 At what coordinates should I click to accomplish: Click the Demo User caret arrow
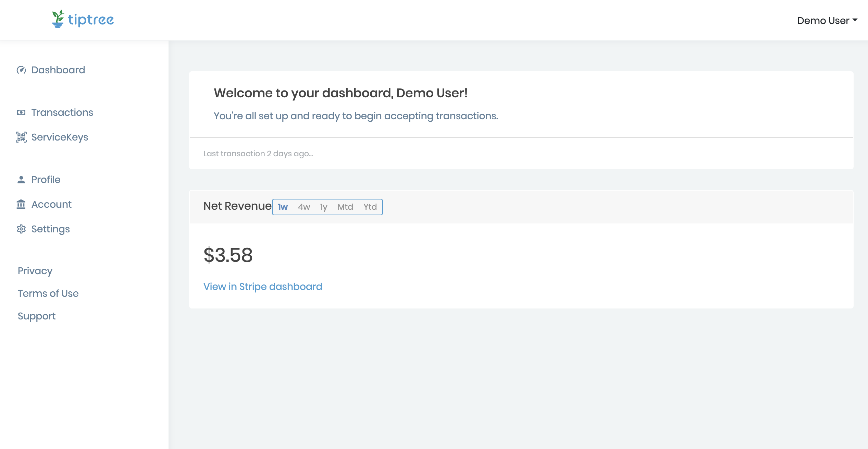[x=855, y=20]
